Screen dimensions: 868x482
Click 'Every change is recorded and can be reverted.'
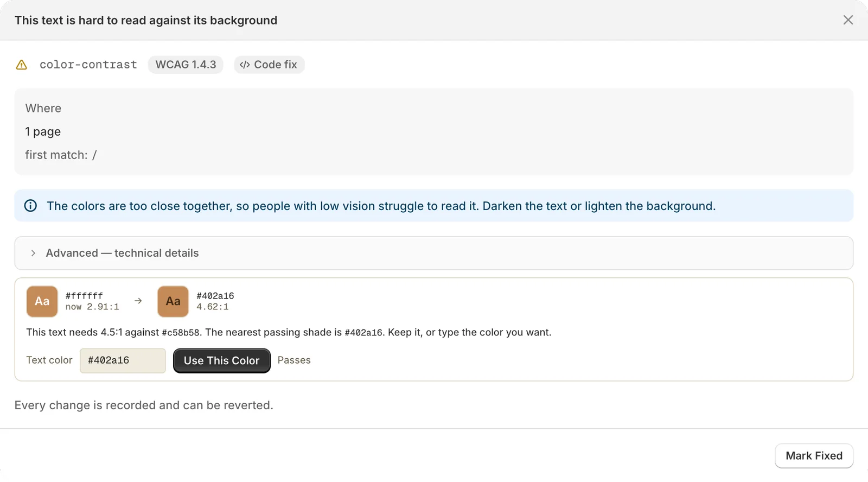point(144,405)
